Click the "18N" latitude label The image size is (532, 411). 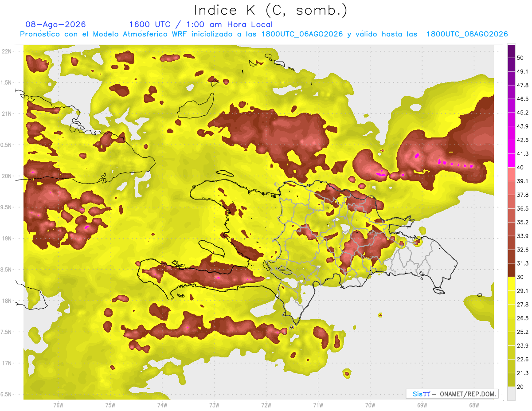click(x=7, y=301)
